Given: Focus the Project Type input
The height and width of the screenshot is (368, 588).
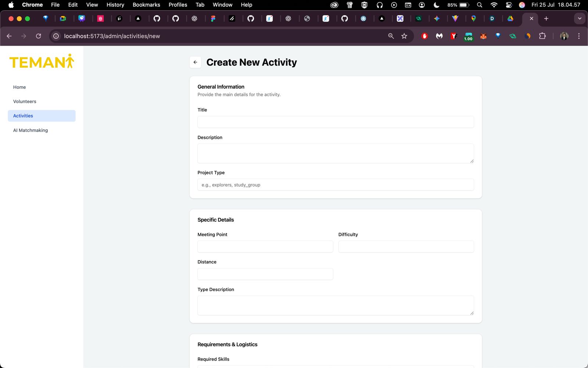Looking at the screenshot, I should point(336,185).
